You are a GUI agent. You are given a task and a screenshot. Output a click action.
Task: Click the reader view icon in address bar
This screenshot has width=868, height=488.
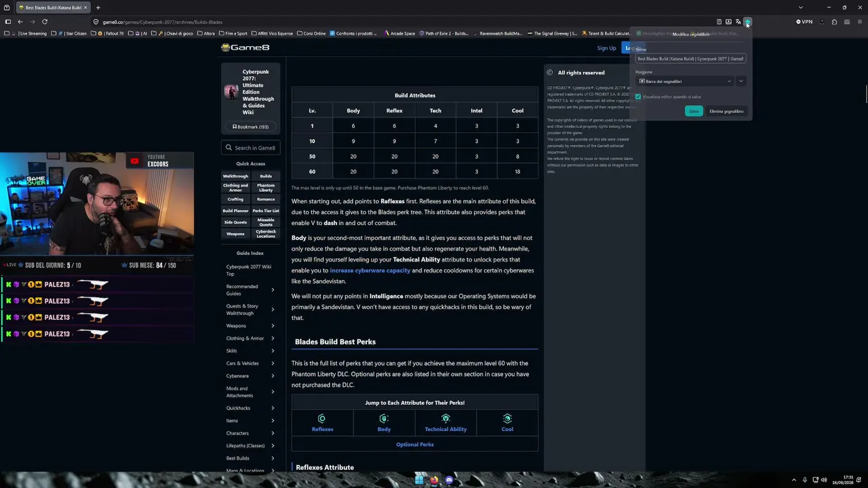pos(719,22)
